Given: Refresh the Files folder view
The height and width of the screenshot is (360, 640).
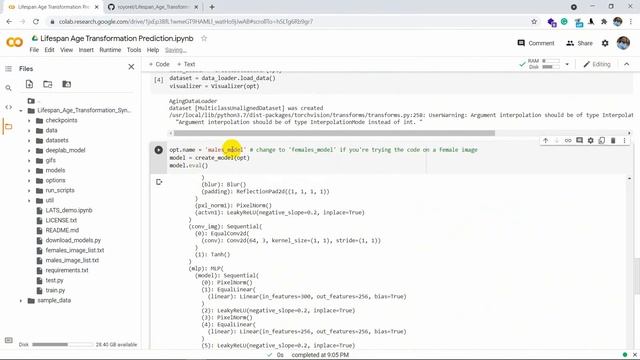Looking at the screenshot, I should click(48, 84).
